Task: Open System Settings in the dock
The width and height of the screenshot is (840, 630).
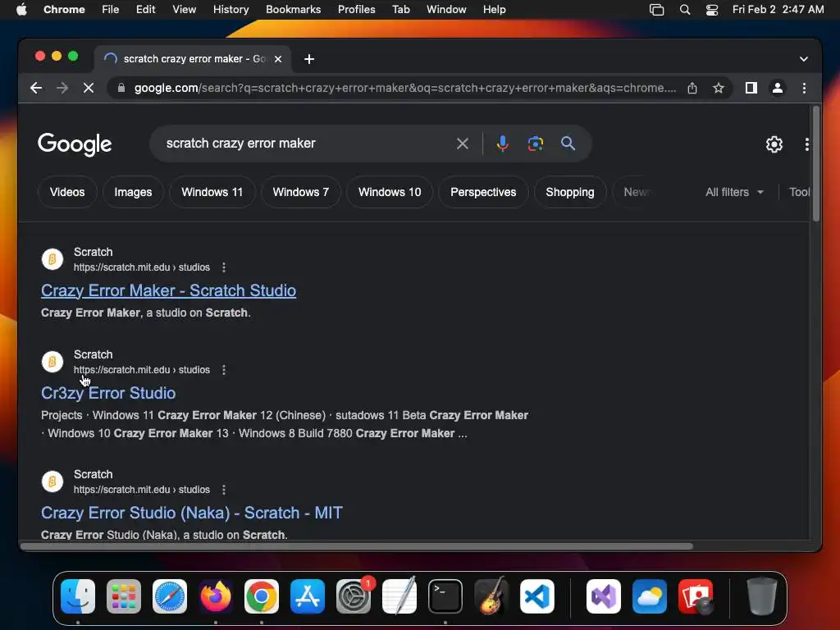Action: (x=354, y=596)
